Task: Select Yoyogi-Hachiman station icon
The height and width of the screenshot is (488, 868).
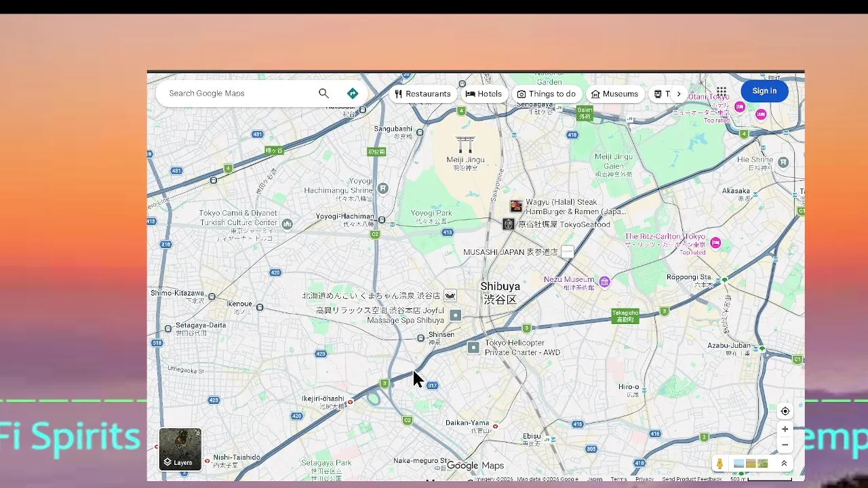Action: click(382, 220)
